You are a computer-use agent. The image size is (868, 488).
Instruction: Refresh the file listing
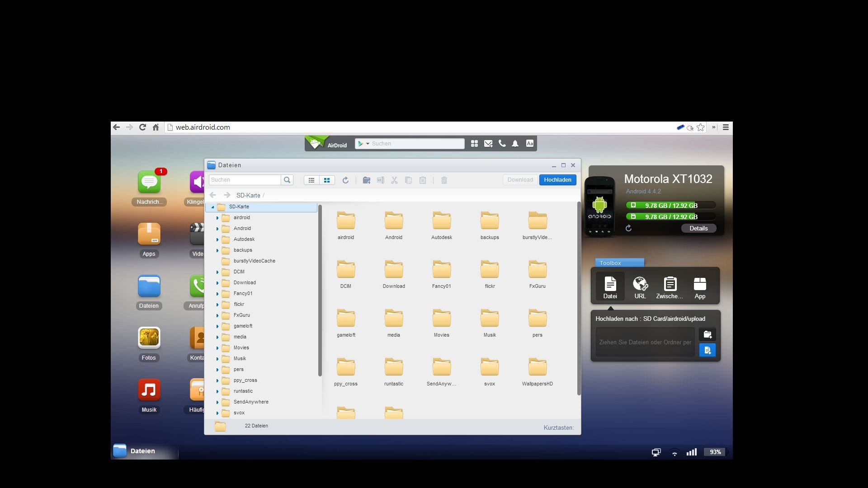[345, 180]
